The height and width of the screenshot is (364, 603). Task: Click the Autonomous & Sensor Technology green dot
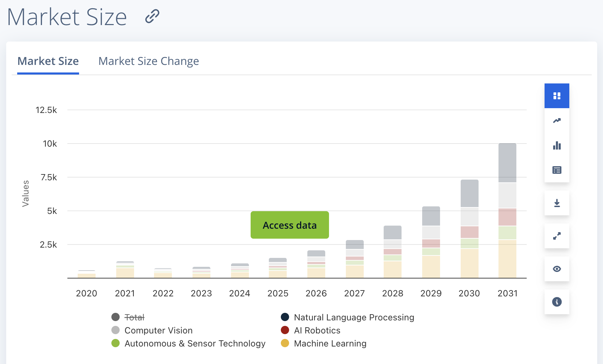click(116, 343)
